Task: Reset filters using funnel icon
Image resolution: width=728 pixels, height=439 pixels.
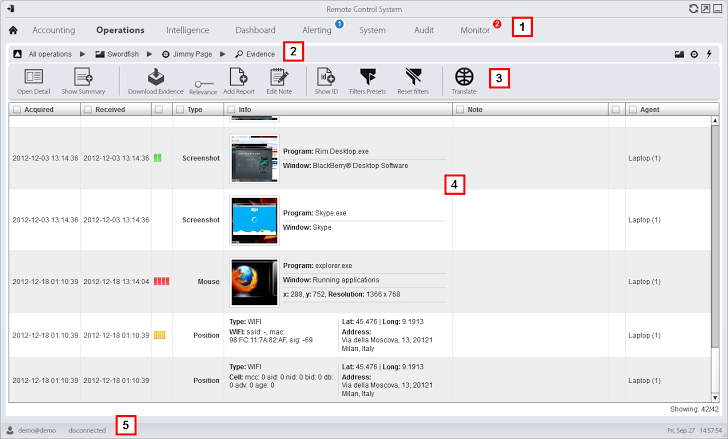Action: tap(412, 76)
